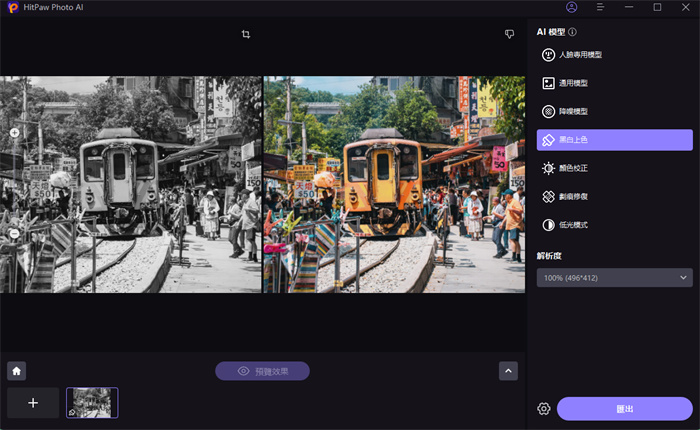The width and height of the screenshot is (700, 430).
Task: Click the thumbs-down feedback icon
Action: click(x=509, y=35)
